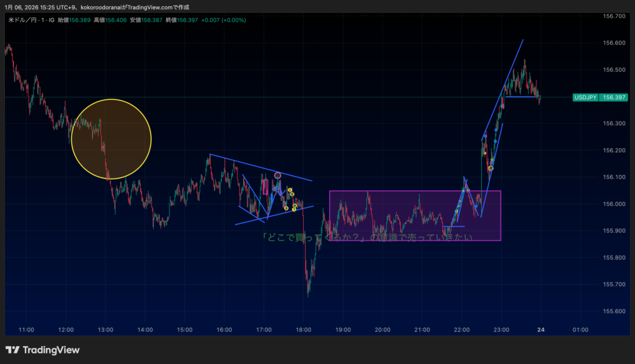Click the 155.600 label on the price scale

pos(613,311)
